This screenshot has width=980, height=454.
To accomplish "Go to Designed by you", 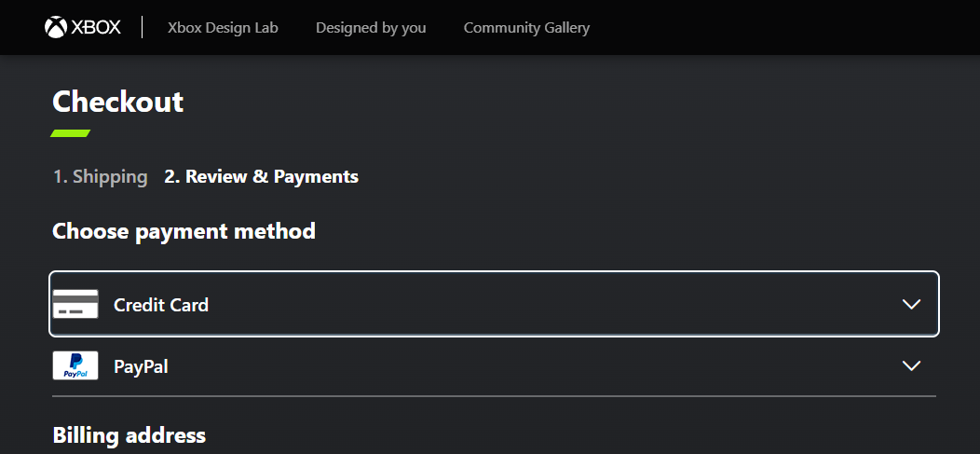I will pyautogui.click(x=371, y=28).
